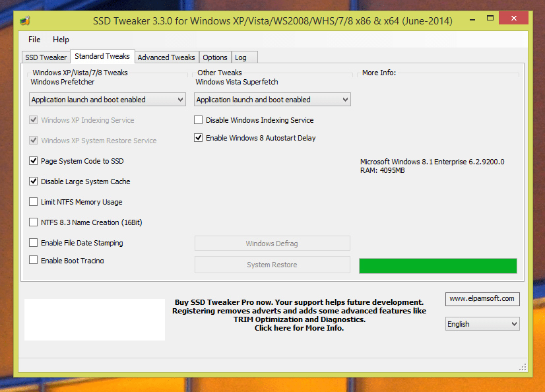Image resolution: width=545 pixels, height=392 pixels.
Task: Enable Page System Code to SSD checkbox
Action: click(34, 161)
